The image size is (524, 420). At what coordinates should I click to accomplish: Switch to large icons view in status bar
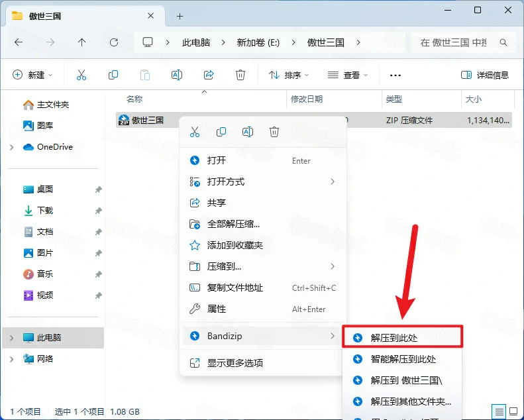click(513, 411)
